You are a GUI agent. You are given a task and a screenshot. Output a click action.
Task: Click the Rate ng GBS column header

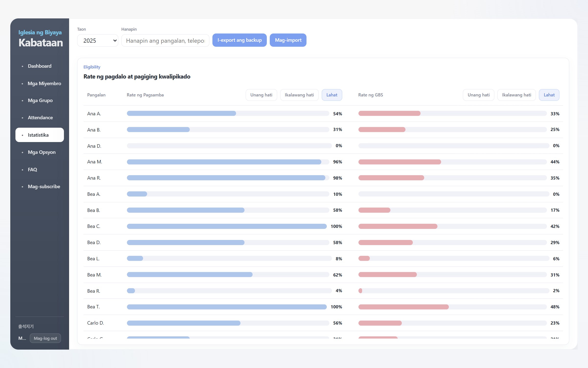pyautogui.click(x=370, y=95)
